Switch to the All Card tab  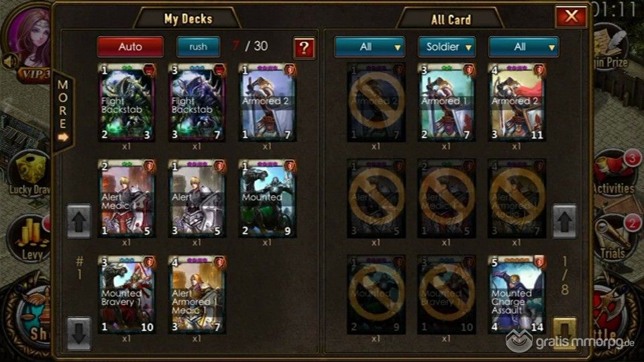[451, 19]
